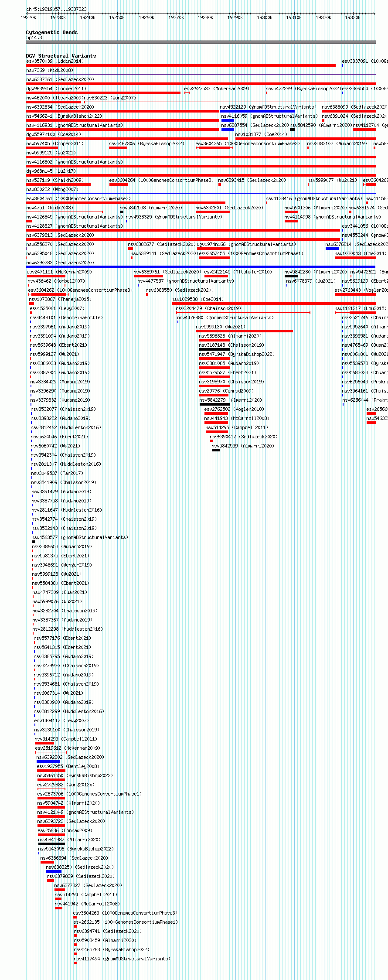Click black bar under nsv5842280 (Almarri2020)
This screenshot has width=388, height=980.
click(x=291, y=276)
